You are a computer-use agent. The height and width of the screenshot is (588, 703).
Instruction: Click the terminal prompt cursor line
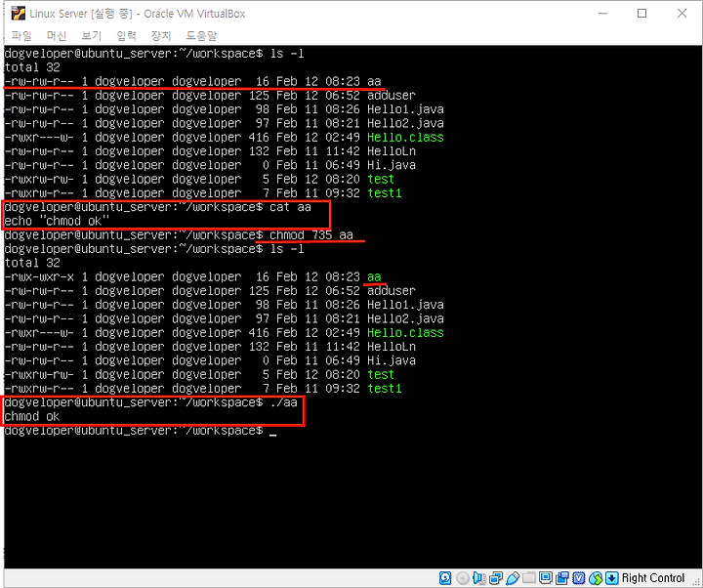pyautogui.click(x=141, y=431)
